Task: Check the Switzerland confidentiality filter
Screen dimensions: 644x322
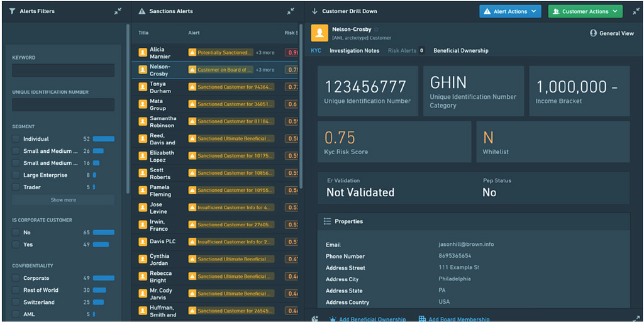Action: (x=16, y=303)
